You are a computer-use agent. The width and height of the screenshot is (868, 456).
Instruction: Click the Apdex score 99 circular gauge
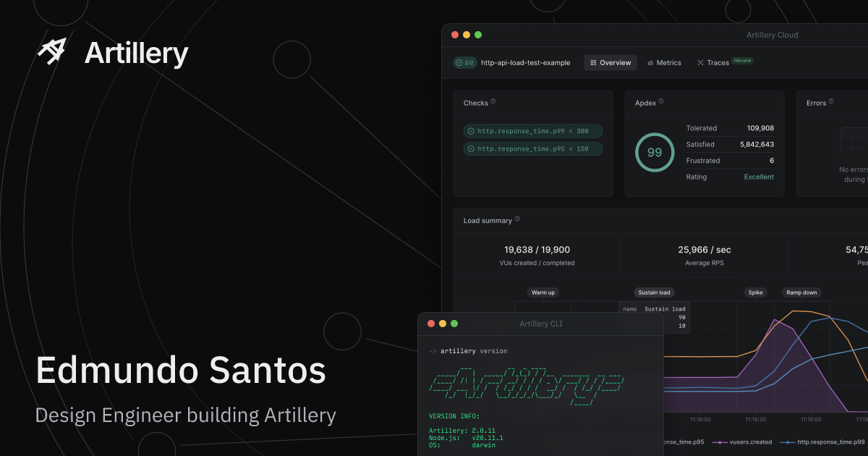(x=654, y=153)
